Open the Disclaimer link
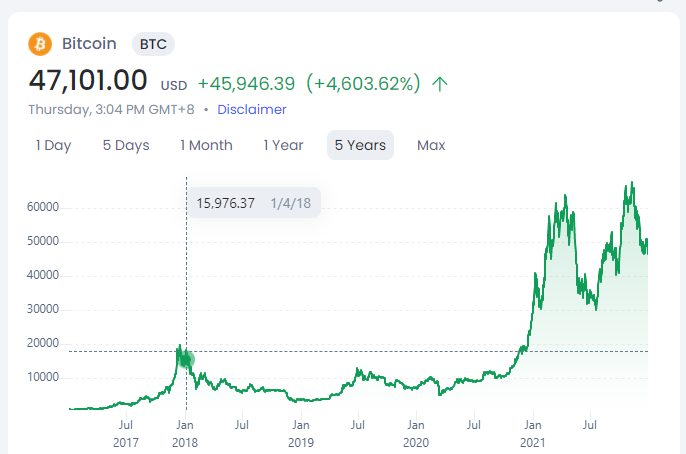 [252, 109]
